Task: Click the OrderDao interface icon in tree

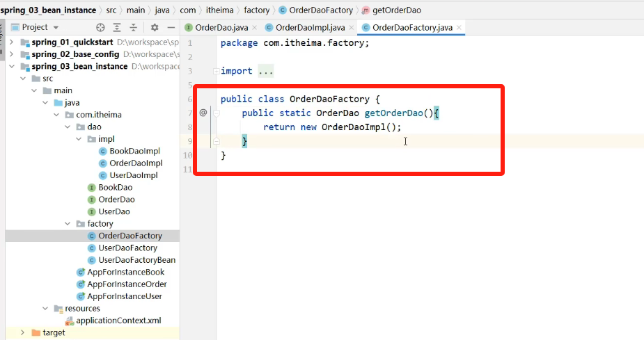Action: [92, 200]
